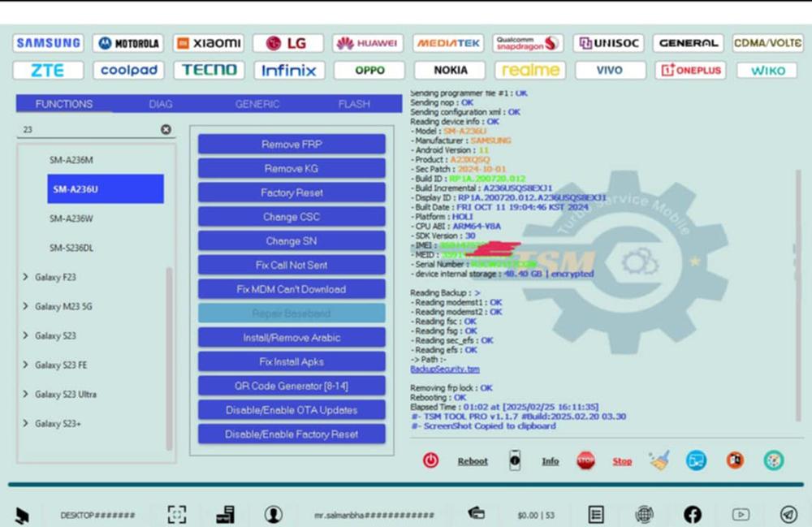Click the screenshot capture frame icon
Screen dimensions: 812x527
(x=176, y=514)
